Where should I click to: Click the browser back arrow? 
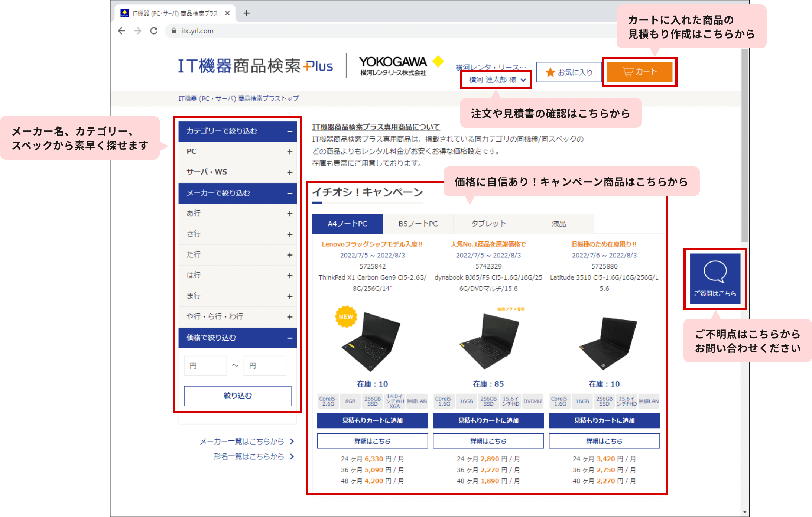(121, 31)
